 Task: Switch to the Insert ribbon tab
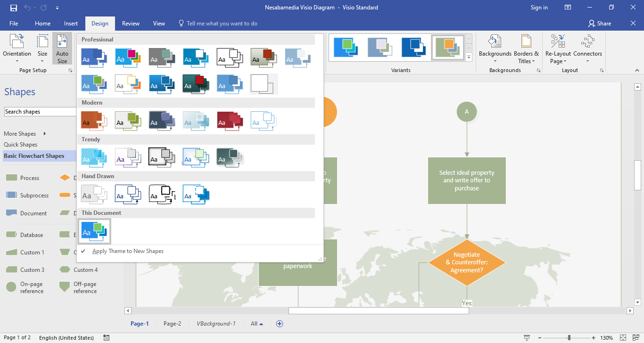pos(71,24)
